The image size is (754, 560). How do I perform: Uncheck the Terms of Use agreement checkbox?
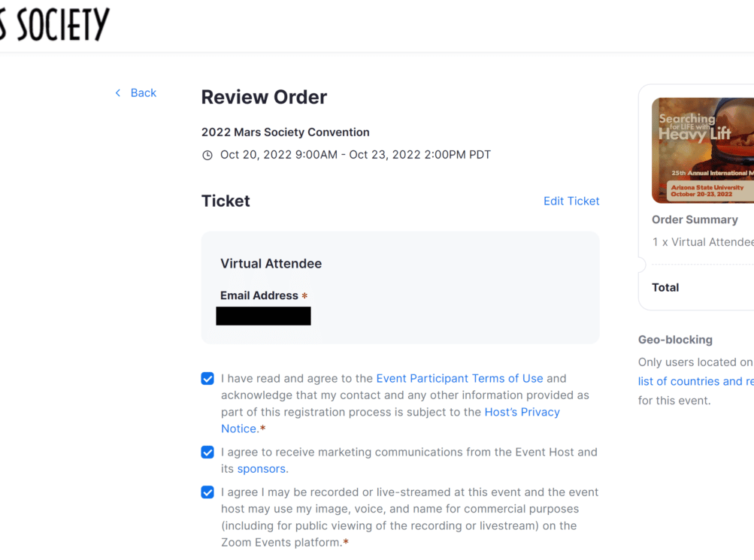pos(207,379)
